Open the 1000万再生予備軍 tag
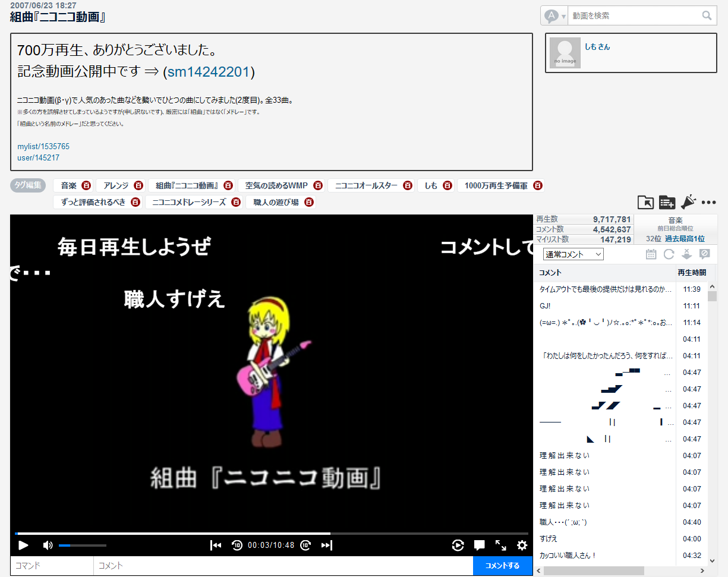The image size is (728, 577). pyautogui.click(x=496, y=186)
